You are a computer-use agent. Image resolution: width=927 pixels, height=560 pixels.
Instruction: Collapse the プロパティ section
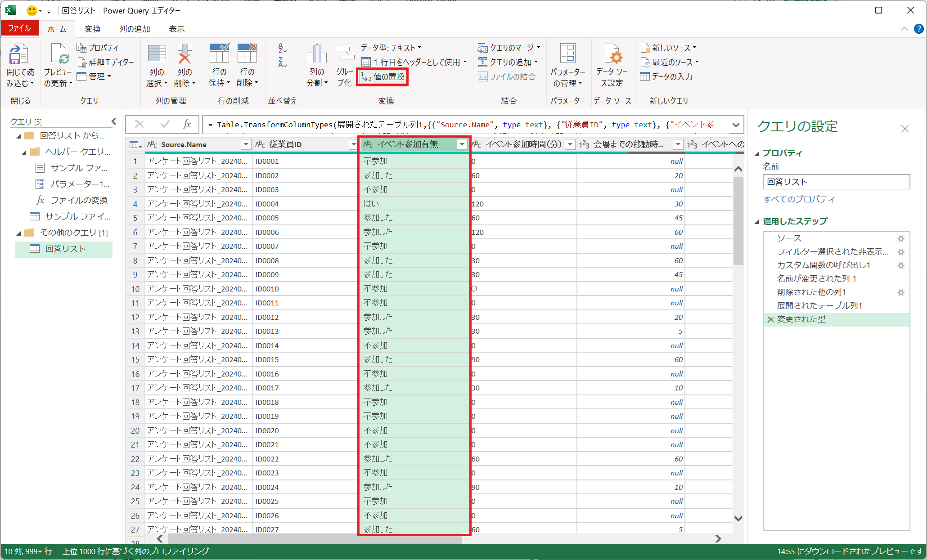coord(756,153)
